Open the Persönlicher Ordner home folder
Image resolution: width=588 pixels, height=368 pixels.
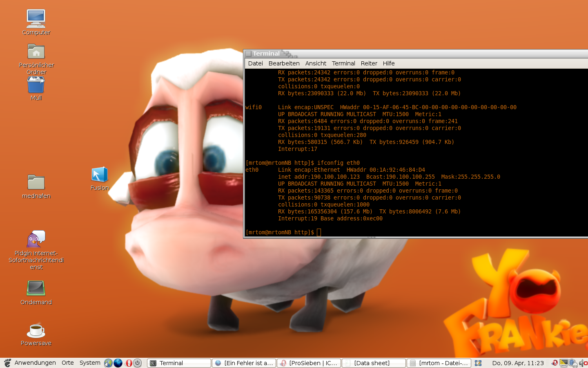(36, 52)
